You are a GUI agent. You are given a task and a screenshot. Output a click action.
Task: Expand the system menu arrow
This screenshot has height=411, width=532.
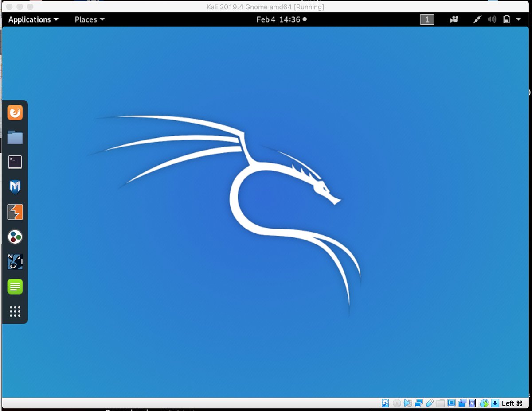point(519,19)
